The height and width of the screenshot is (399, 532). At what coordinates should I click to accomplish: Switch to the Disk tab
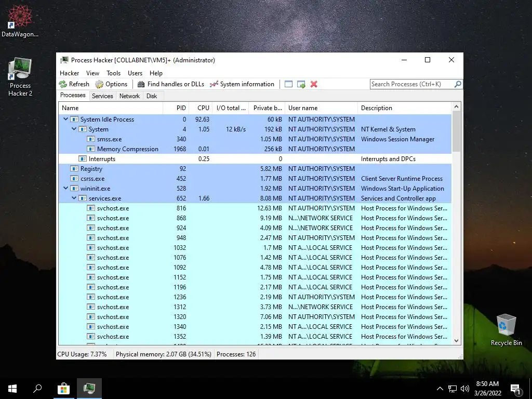tap(152, 96)
